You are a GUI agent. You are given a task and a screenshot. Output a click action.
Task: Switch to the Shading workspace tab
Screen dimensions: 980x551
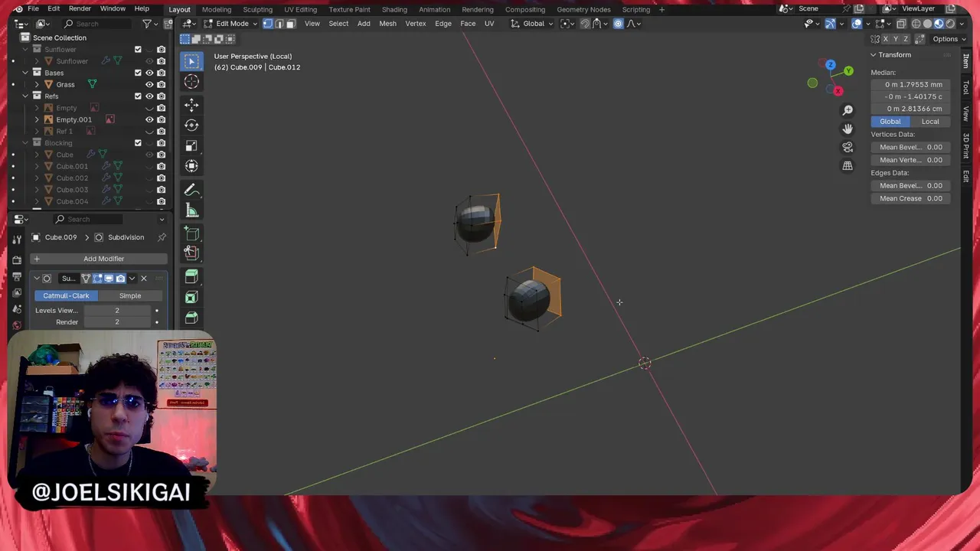[394, 9]
